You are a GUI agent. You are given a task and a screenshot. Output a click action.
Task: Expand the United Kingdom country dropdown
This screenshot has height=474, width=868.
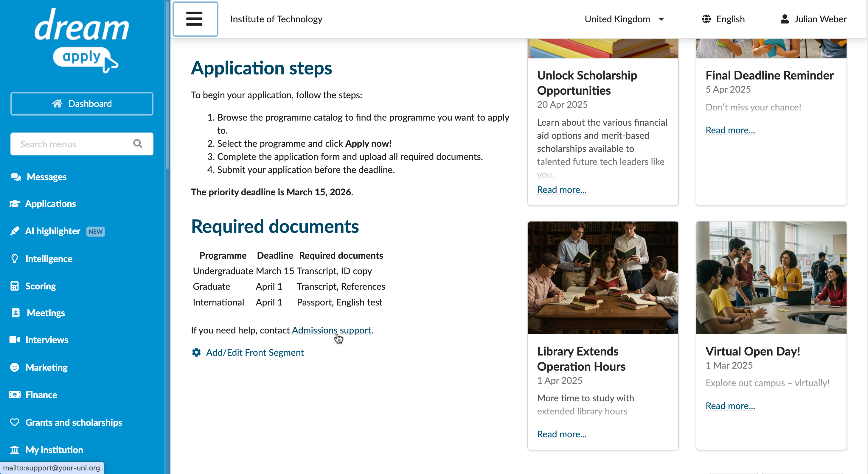[x=624, y=19]
